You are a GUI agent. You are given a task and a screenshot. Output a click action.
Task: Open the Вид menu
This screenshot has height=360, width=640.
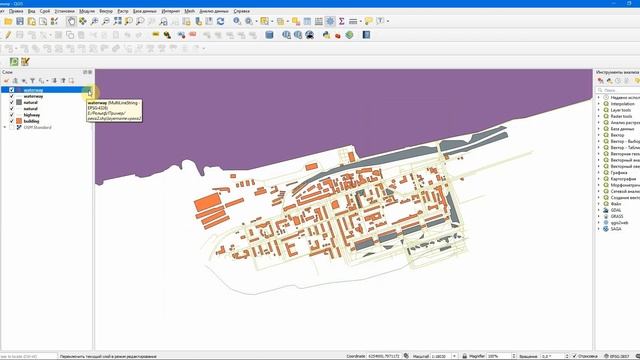[x=31, y=11]
